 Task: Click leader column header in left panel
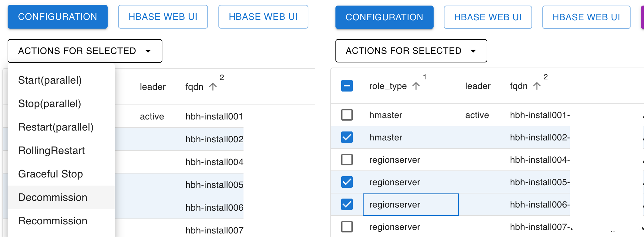pos(153,87)
